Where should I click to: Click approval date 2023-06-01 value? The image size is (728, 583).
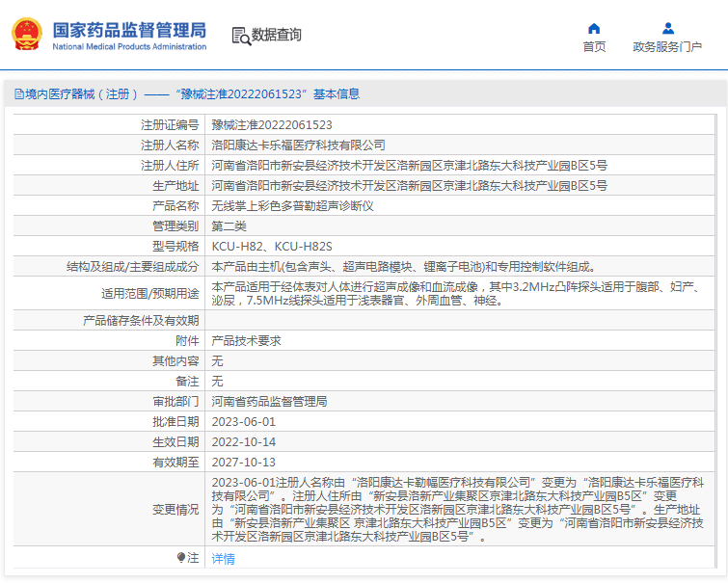click(x=244, y=421)
